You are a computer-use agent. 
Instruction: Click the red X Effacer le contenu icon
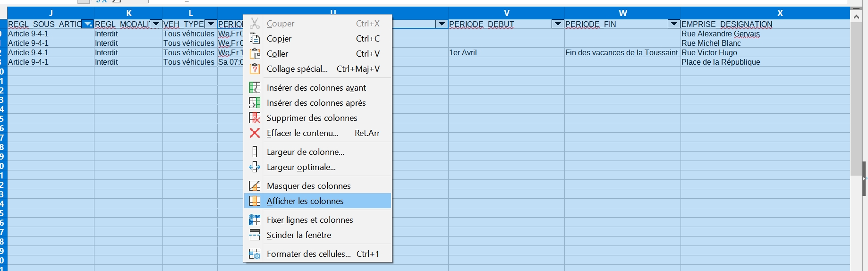click(255, 133)
